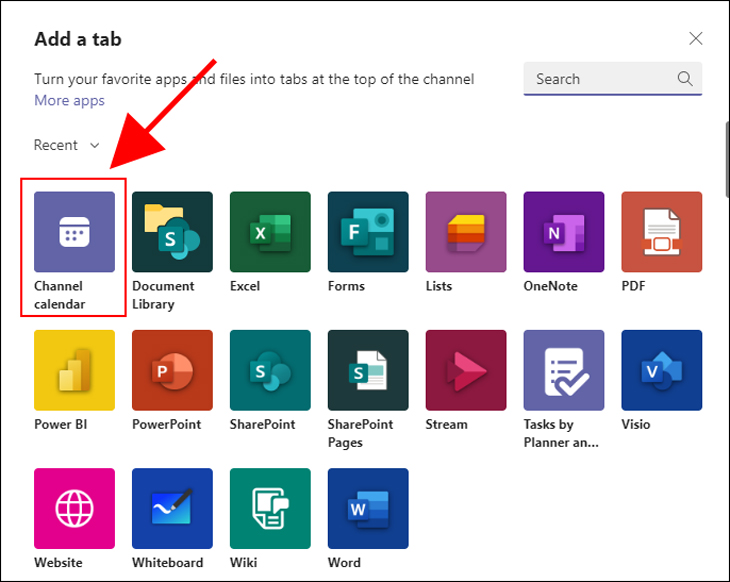Viewport: 730px width, 582px height.
Task: Open the SharePoint app tile
Action: click(x=270, y=370)
